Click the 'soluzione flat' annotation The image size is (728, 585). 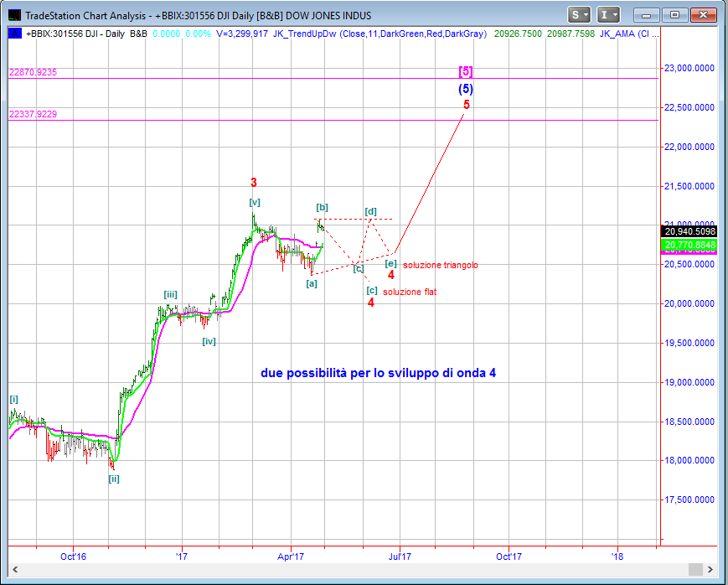coord(410,292)
